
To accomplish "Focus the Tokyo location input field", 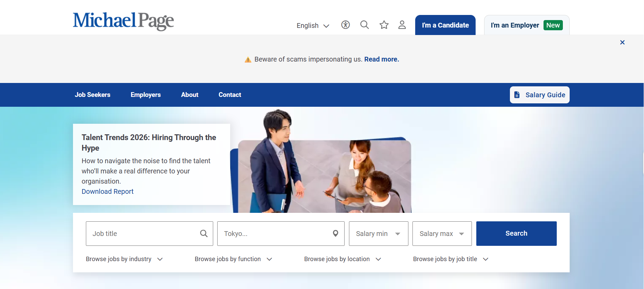I will coord(281,234).
